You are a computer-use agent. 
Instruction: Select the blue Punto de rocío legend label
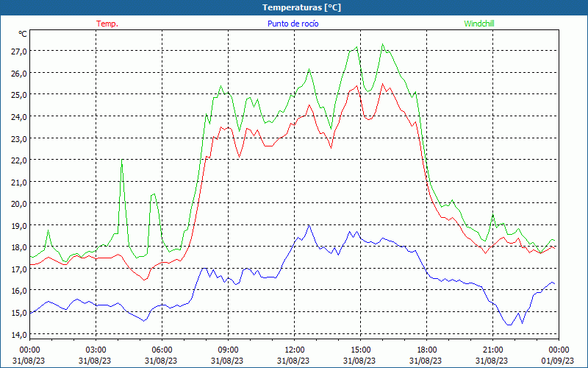coord(293,24)
